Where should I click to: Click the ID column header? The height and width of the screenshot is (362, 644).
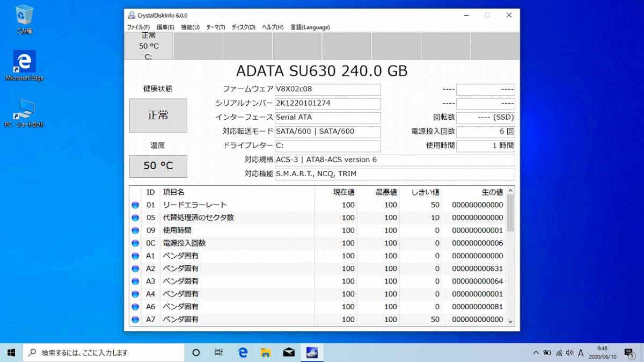click(151, 192)
